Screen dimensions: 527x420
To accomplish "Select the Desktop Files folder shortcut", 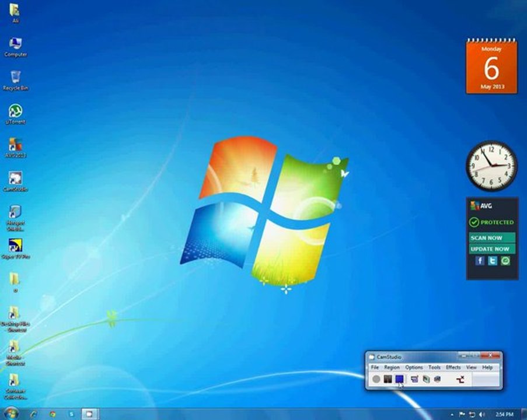I will click(15, 319).
